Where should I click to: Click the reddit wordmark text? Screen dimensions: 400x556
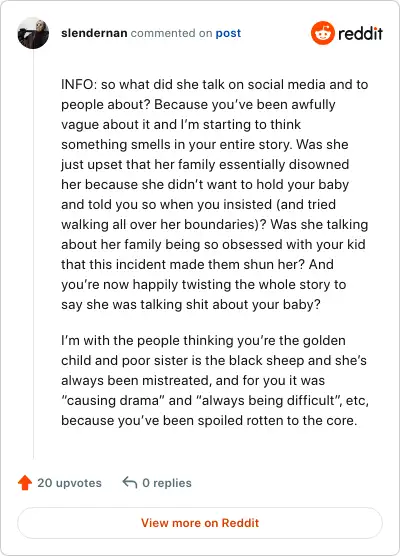[x=360, y=34]
